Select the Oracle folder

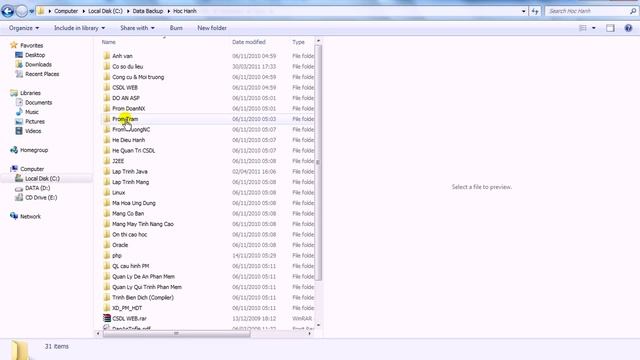click(120, 245)
